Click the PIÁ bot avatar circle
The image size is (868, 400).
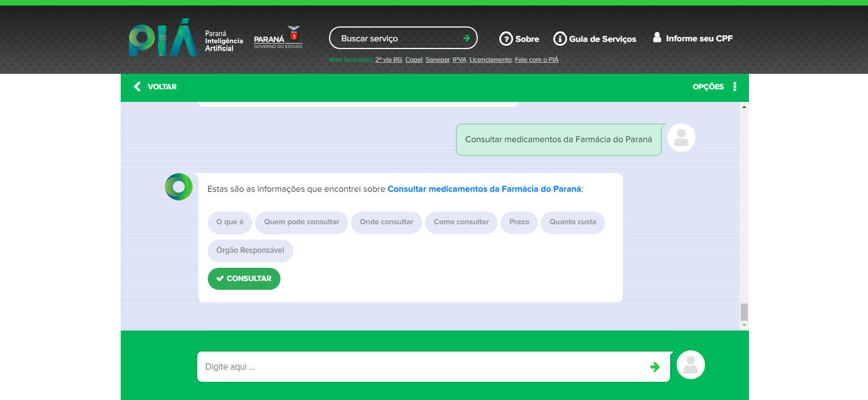tap(179, 187)
